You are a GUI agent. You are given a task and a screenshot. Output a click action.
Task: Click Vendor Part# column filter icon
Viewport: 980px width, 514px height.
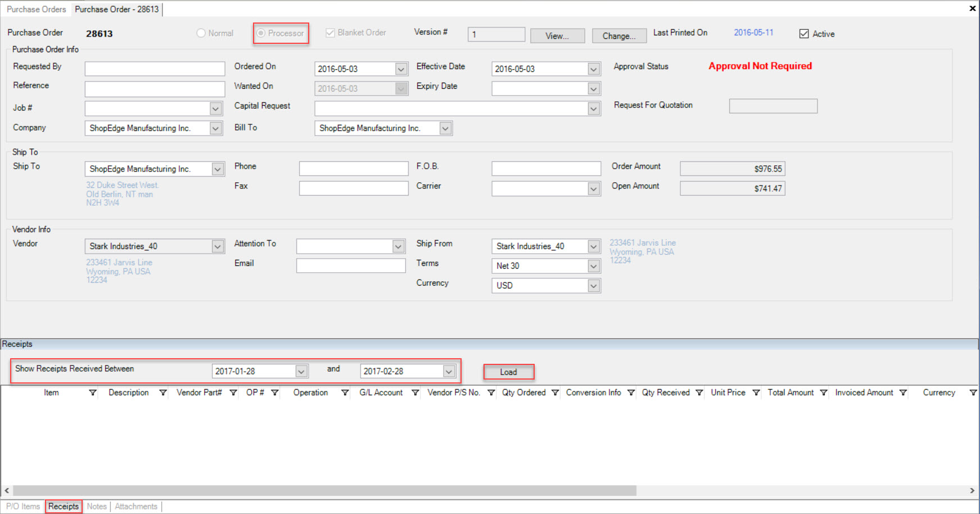233,393
